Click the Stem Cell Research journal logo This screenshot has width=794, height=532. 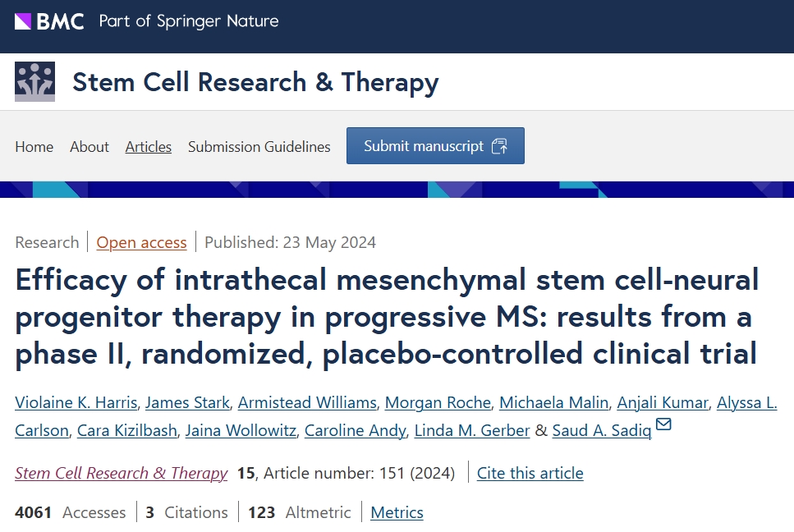click(35, 82)
